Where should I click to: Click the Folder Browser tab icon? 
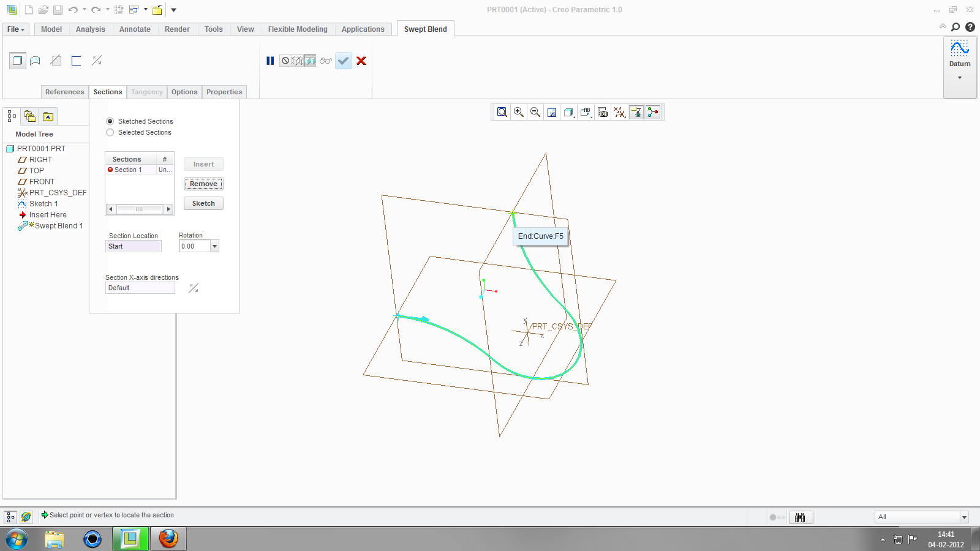click(x=29, y=116)
